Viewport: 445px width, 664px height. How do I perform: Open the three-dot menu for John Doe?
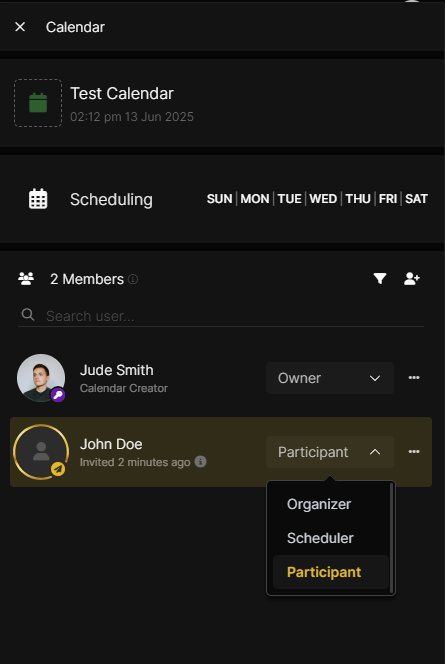pyautogui.click(x=414, y=452)
